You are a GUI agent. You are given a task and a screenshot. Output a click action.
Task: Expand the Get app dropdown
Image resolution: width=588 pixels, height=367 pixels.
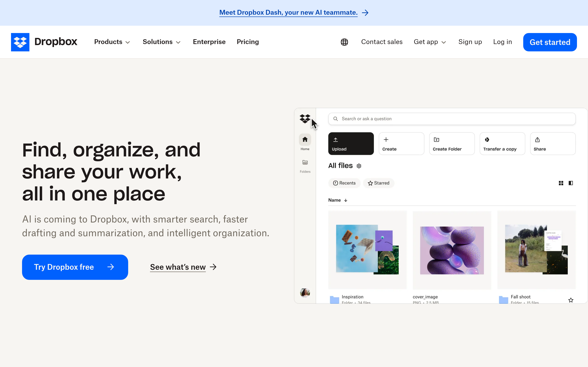pos(430,42)
